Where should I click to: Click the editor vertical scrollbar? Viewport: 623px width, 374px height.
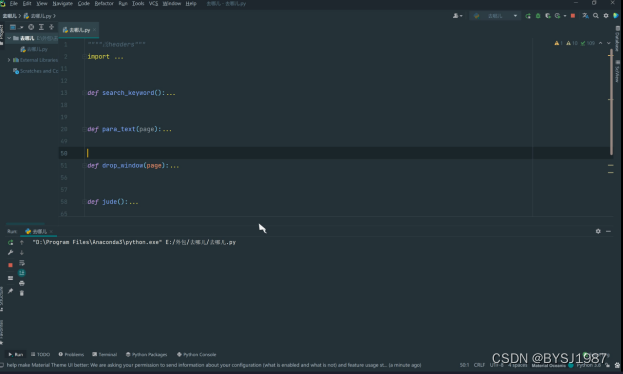[611, 103]
